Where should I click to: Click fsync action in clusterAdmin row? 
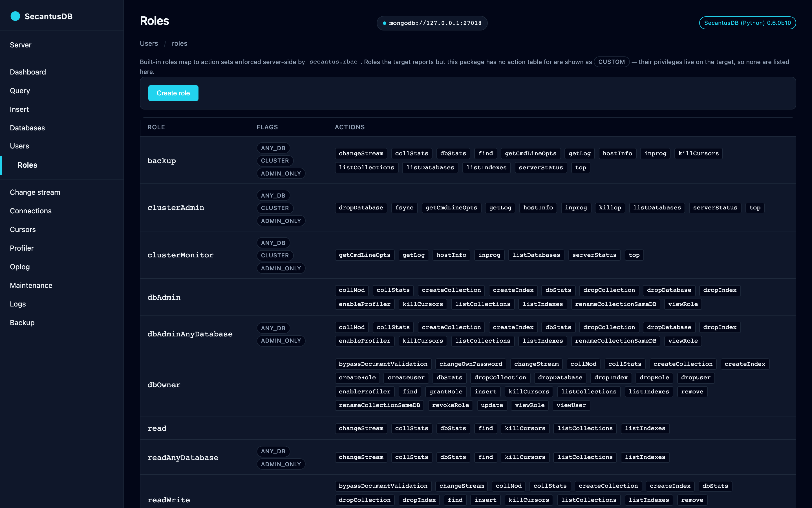pos(404,208)
